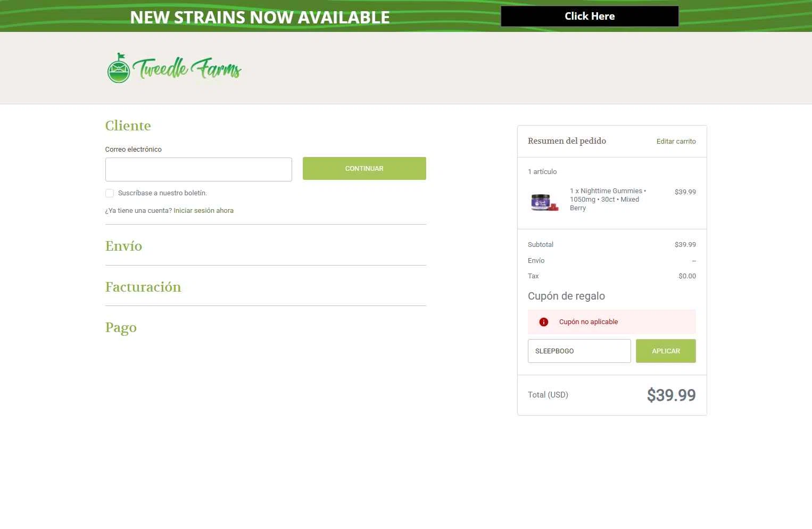The width and height of the screenshot is (812, 529).
Task: Click the NEW STRAINS NOW AVAILABLE banner text
Action: pos(260,17)
